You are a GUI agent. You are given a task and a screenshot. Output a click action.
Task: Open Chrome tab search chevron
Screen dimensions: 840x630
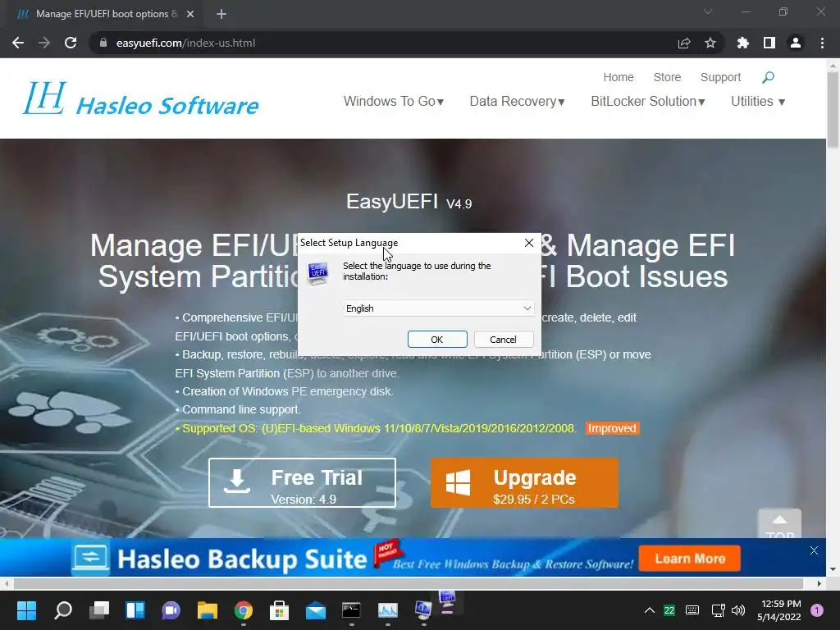(708, 11)
